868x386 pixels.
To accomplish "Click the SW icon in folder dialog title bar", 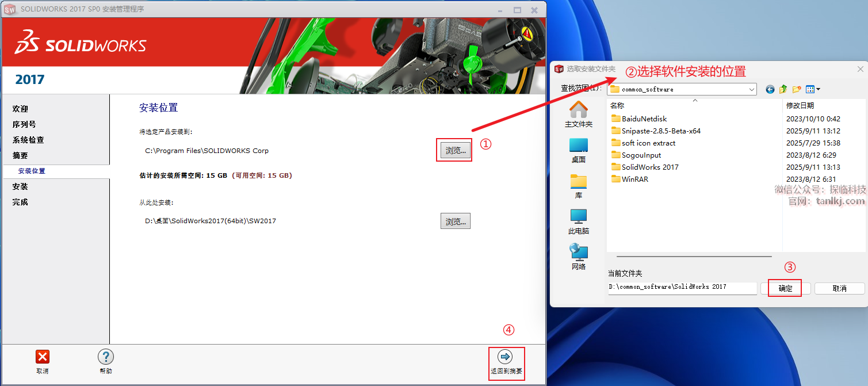I will [x=559, y=69].
